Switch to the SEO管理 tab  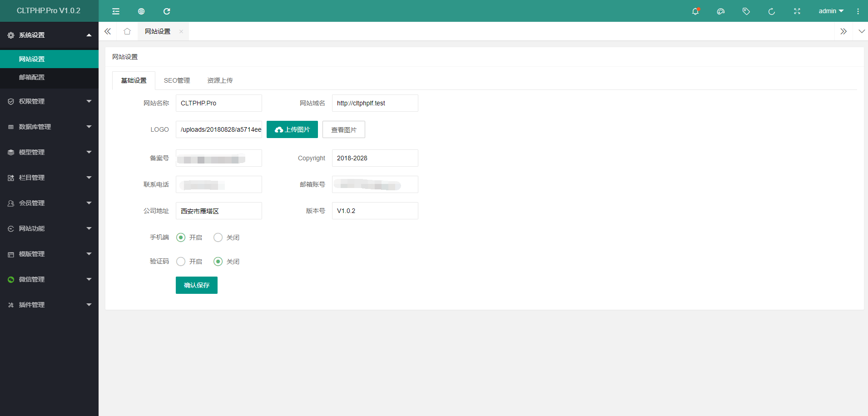coord(177,80)
